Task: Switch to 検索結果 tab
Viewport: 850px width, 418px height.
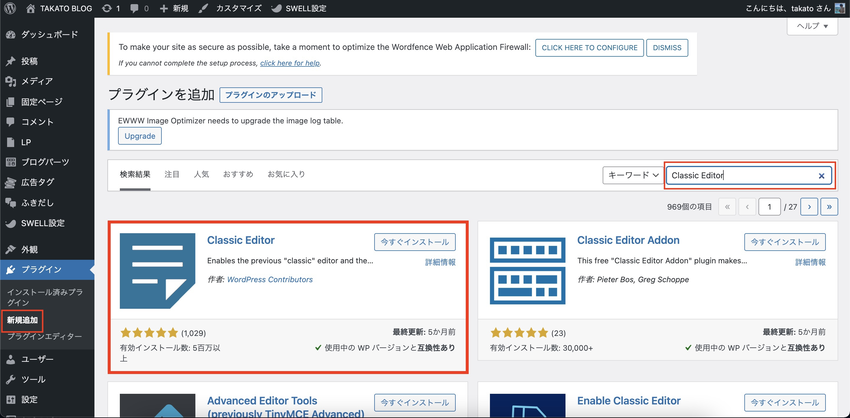Action: tap(135, 175)
